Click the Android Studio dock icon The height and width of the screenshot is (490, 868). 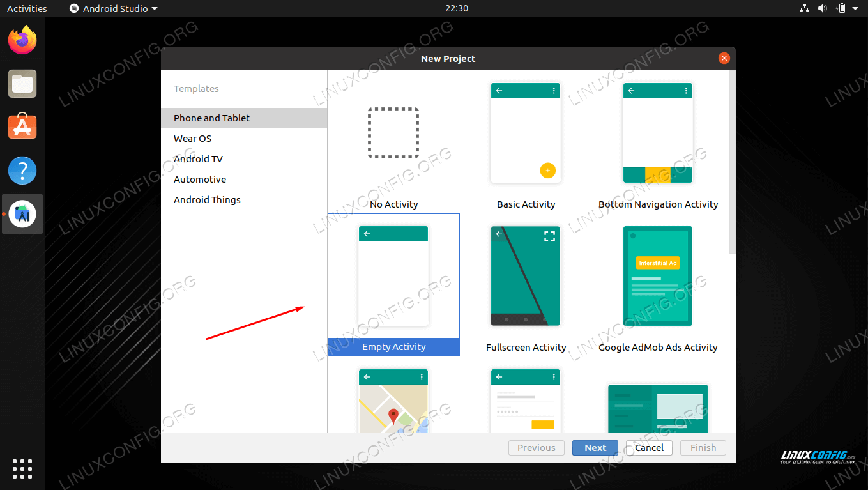(22, 214)
